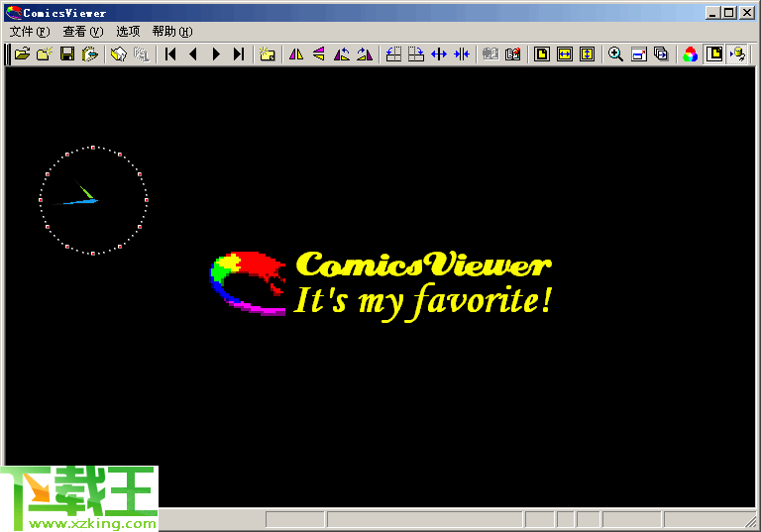The image size is (761, 532).
Task: Click the dotted-page rotate-right icon
Action: pyautogui.click(x=416, y=53)
